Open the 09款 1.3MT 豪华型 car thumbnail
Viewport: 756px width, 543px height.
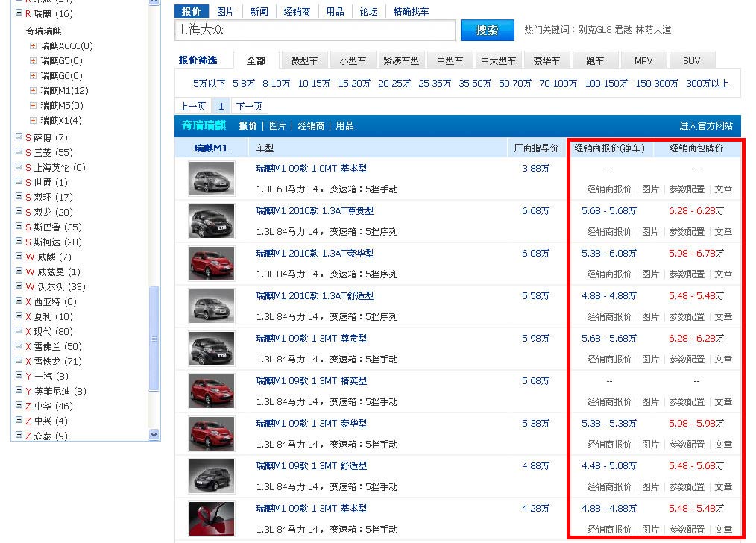[212, 433]
